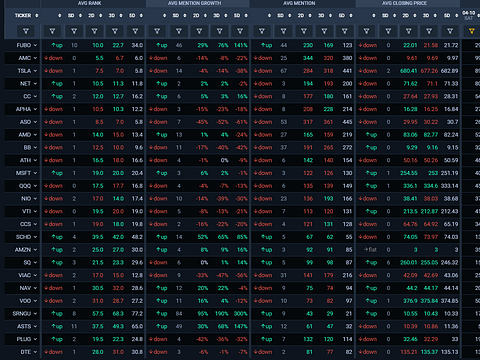Open filter under AVG RANK SD column

tap(74, 31)
